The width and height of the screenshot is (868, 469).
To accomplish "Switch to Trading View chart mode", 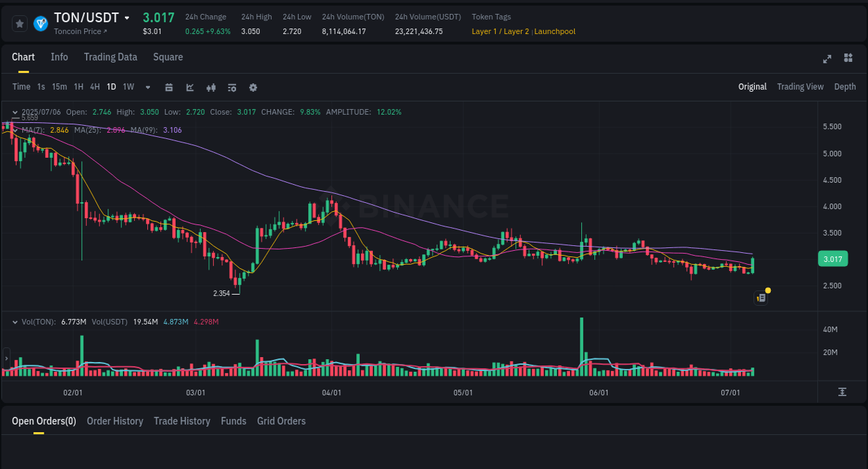I will click(x=800, y=86).
